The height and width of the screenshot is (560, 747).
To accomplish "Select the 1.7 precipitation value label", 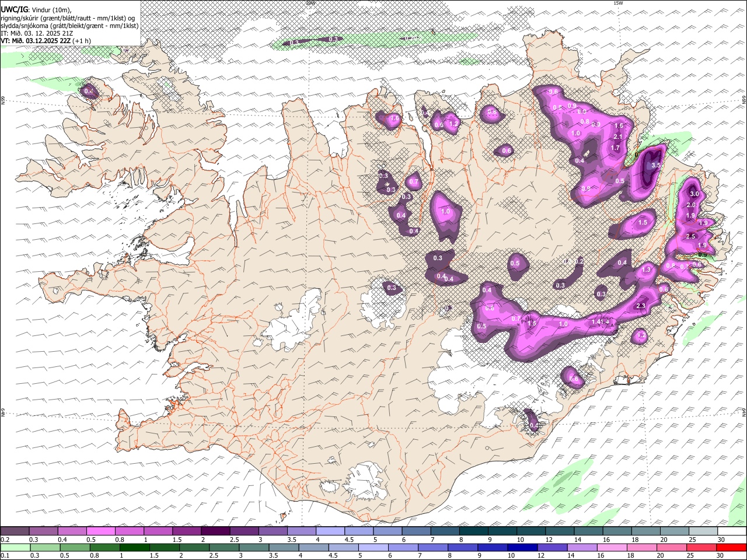I will (615, 148).
